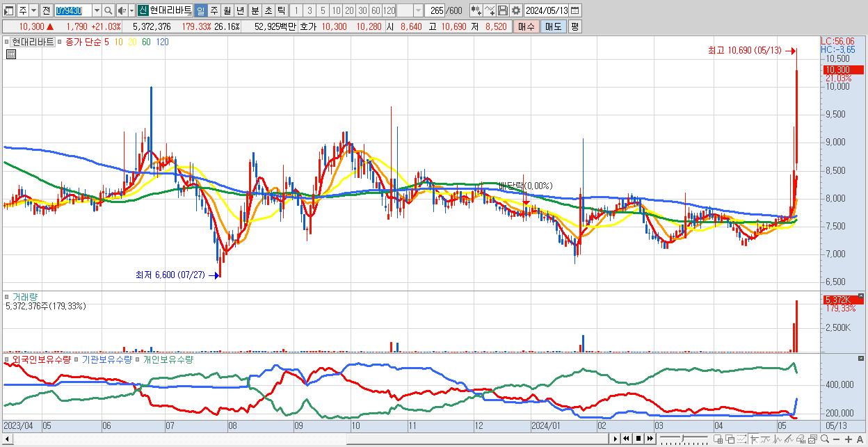868x447 pixels.
Task: Select interval button 10
Action: pos(336,10)
